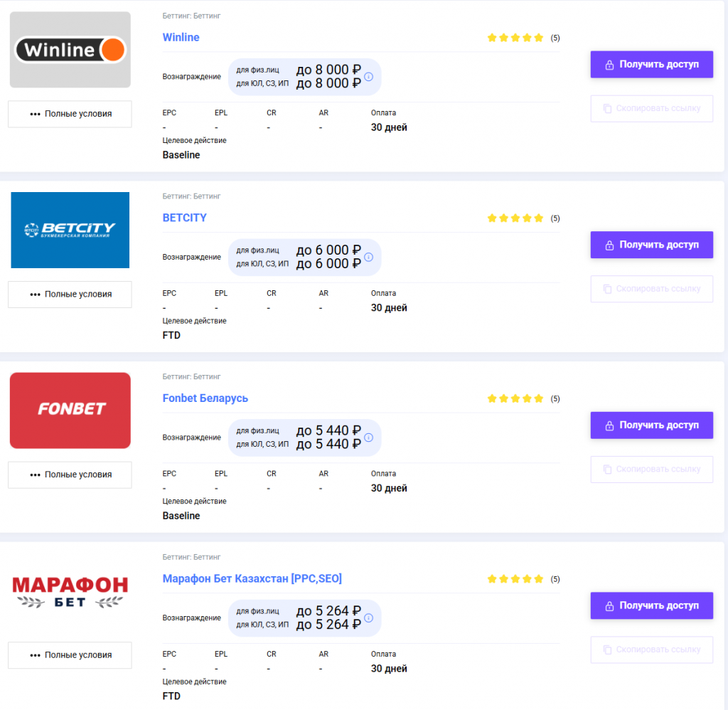728x710 pixels.
Task: Open info tooltip for Марафон Бет reward amounts
Action: pyautogui.click(x=368, y=618)
